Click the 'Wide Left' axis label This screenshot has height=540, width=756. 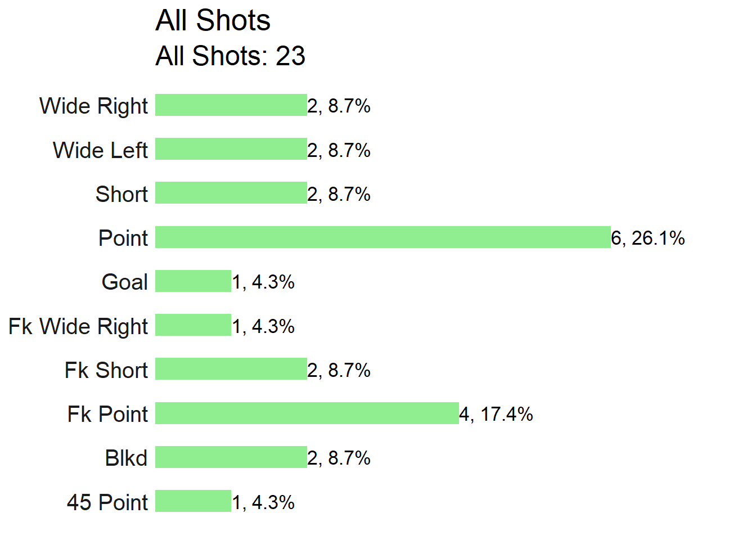(x=100, y=150)
